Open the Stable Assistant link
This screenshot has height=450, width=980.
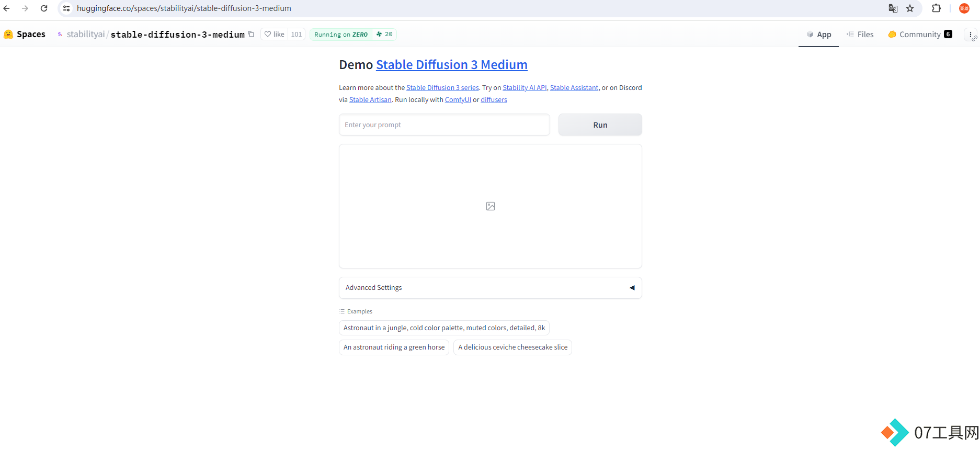tap(574, 88)
